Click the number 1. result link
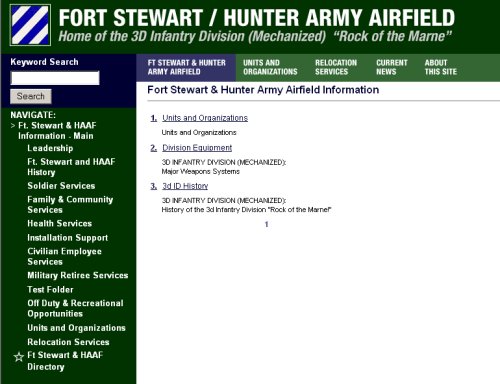Viewport: 500px width, 384px height. click(x=154, y=118)
